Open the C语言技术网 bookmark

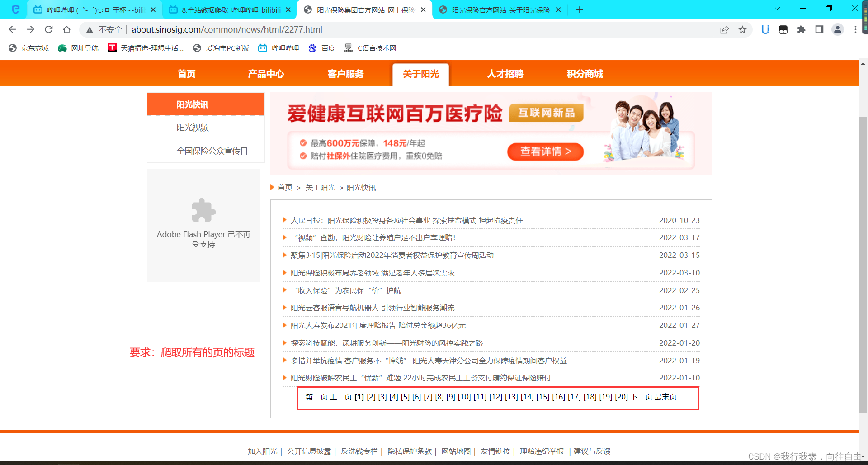pyautogui.click(x=370, y=48)
